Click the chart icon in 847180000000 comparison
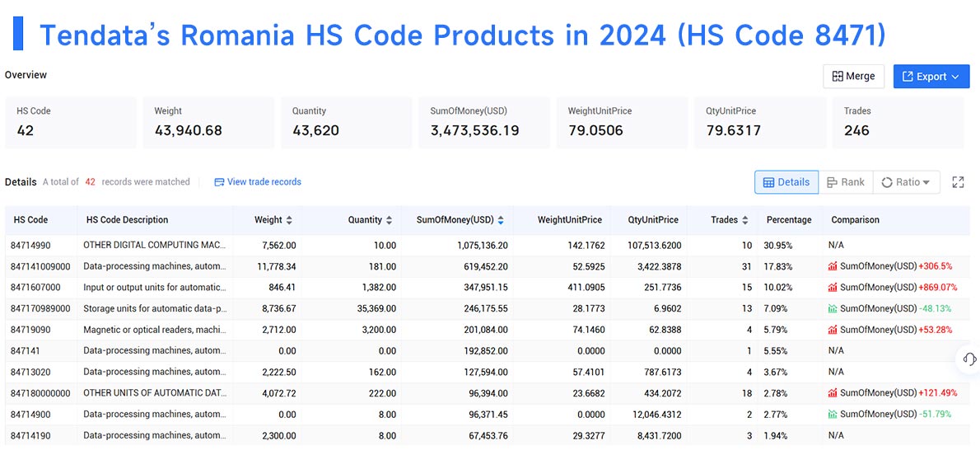 pyautogui.click(x=833, y=393)
